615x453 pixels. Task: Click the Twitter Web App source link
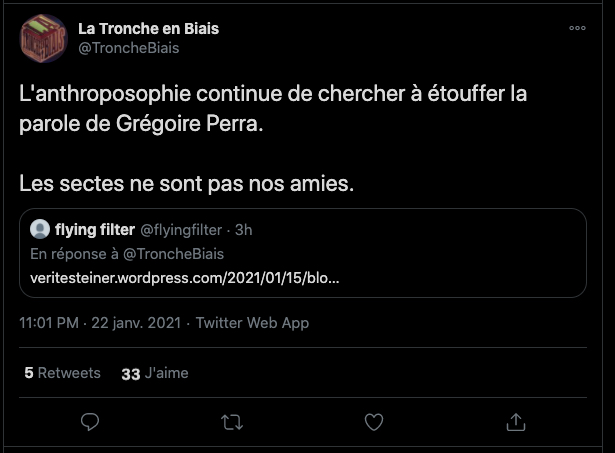252,323
